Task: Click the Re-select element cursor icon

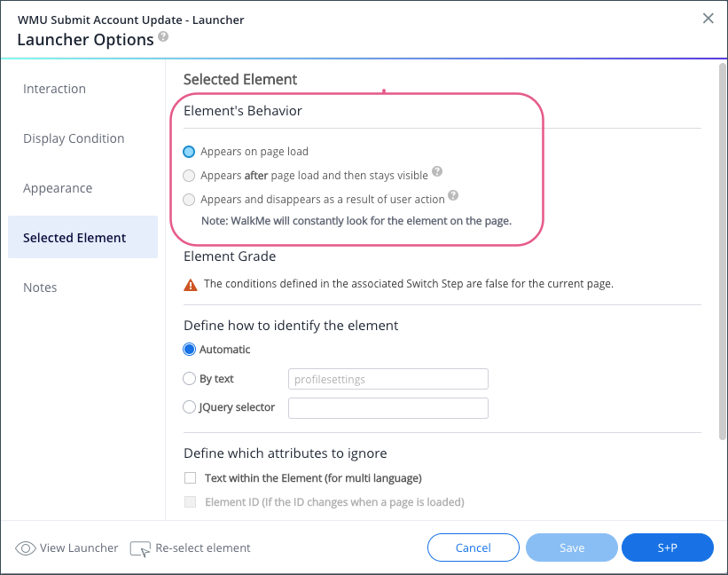Action: pyautogui.click(x=140, y=548)
